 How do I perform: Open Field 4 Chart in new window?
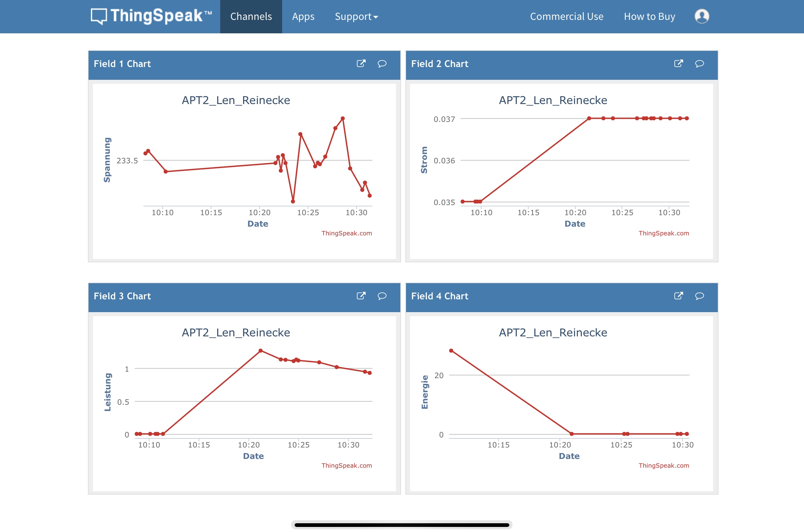click(x=678, y=296)
